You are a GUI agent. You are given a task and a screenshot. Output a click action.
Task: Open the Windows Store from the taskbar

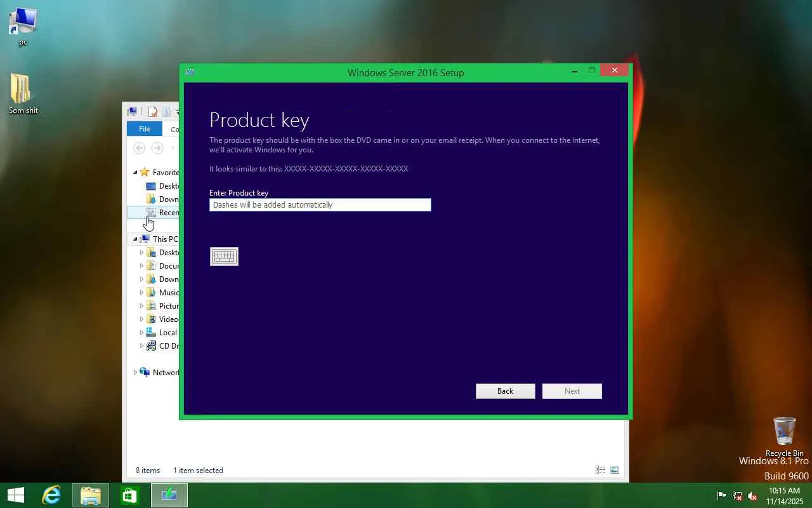(129, 495)
